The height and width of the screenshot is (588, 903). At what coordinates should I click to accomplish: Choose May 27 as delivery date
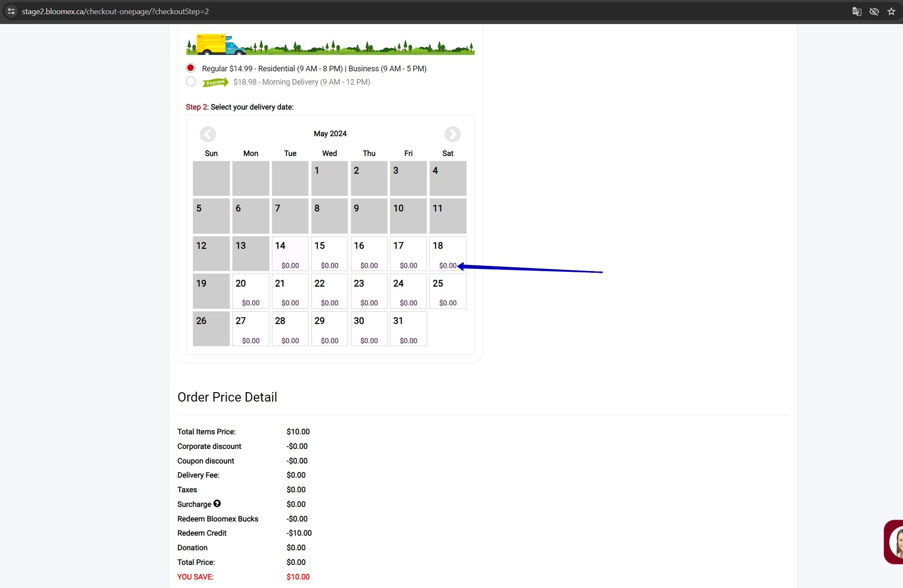pos(251,329)
